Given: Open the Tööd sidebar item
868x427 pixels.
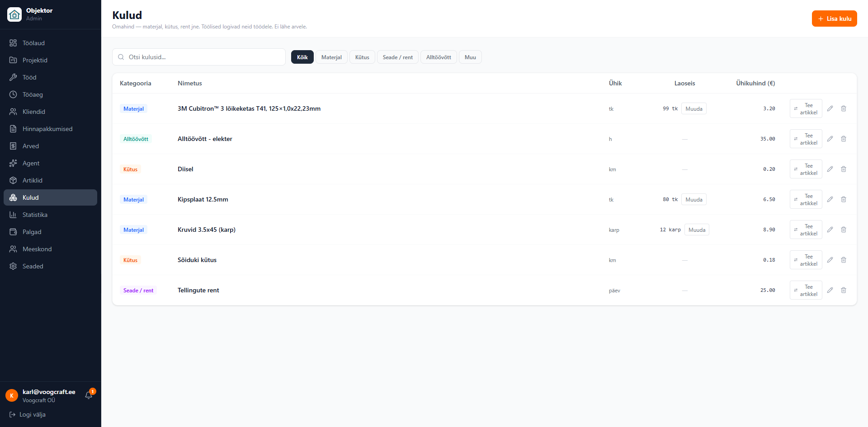Looking at the screenshot, I should [50, 77].
